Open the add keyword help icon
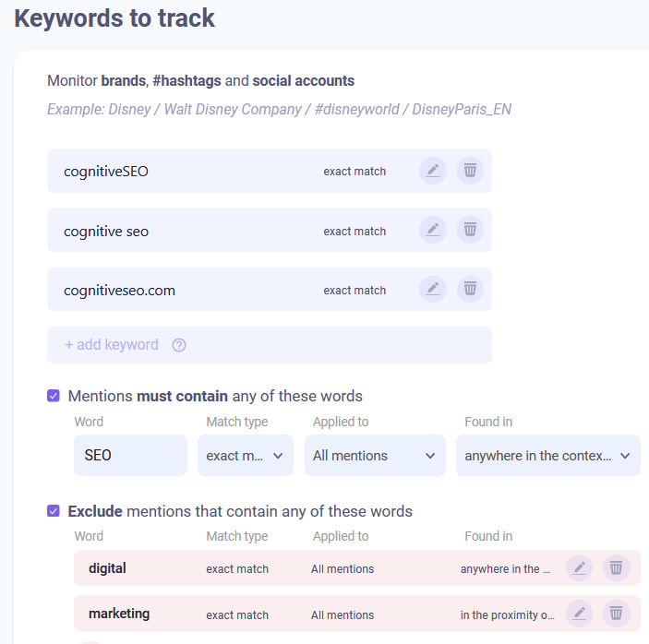Image resolution: width=649 pixels, height=644 pixels. [179, 345]
